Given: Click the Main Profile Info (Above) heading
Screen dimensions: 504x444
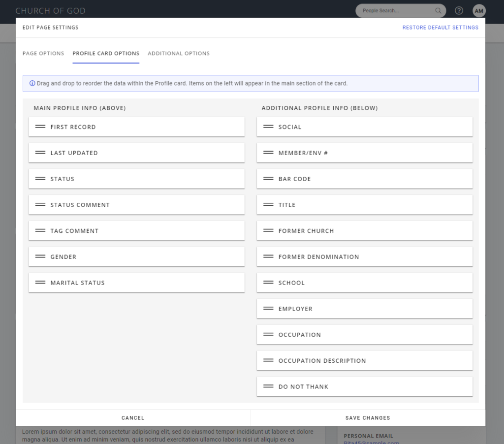Looking at the screenshot, I should (x=80, y=108).
